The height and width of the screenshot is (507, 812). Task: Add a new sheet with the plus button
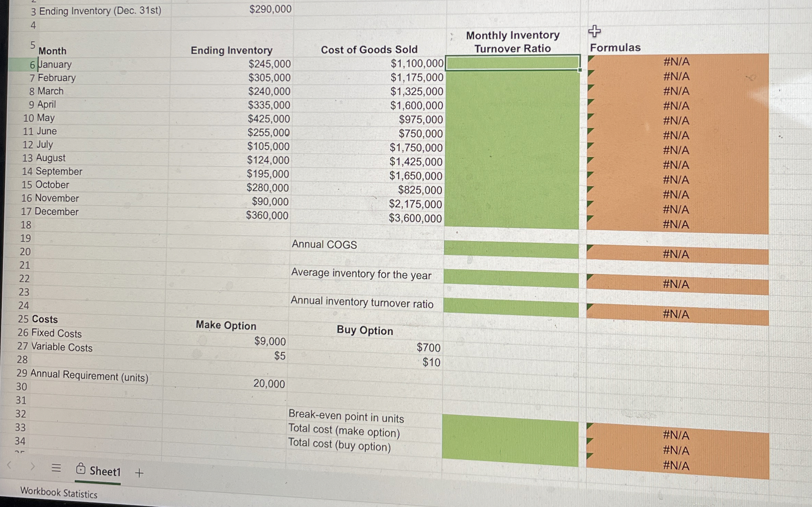(139, 473)
